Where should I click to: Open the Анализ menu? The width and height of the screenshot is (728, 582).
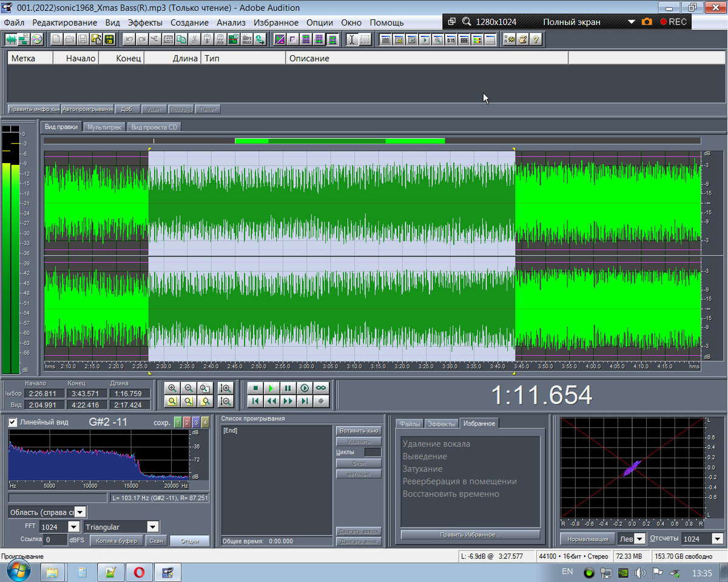coord(231,22)
